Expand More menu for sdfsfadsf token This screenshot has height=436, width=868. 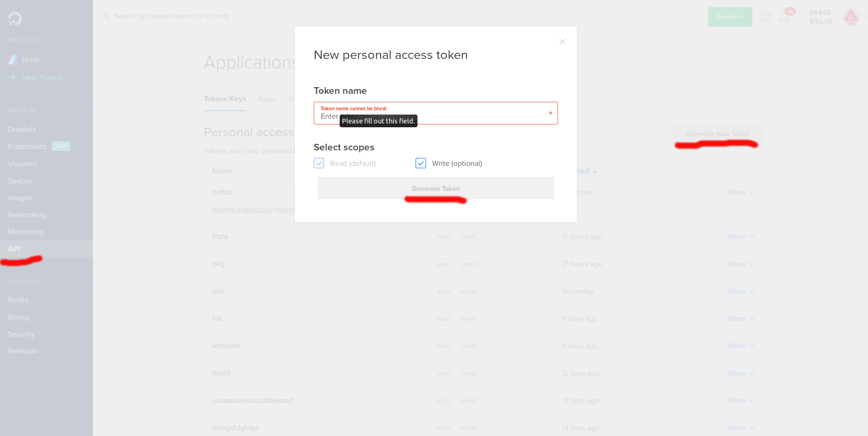click(x=741, y=346)
